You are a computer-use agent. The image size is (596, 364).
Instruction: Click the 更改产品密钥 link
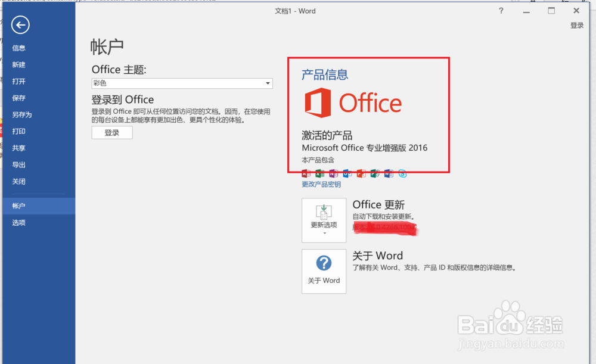point(321,184)
